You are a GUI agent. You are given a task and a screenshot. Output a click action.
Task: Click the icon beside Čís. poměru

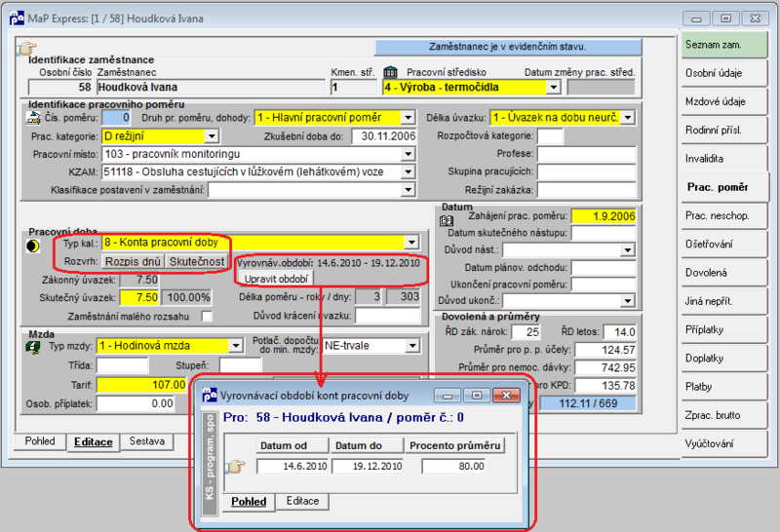[x=33, y=118]
